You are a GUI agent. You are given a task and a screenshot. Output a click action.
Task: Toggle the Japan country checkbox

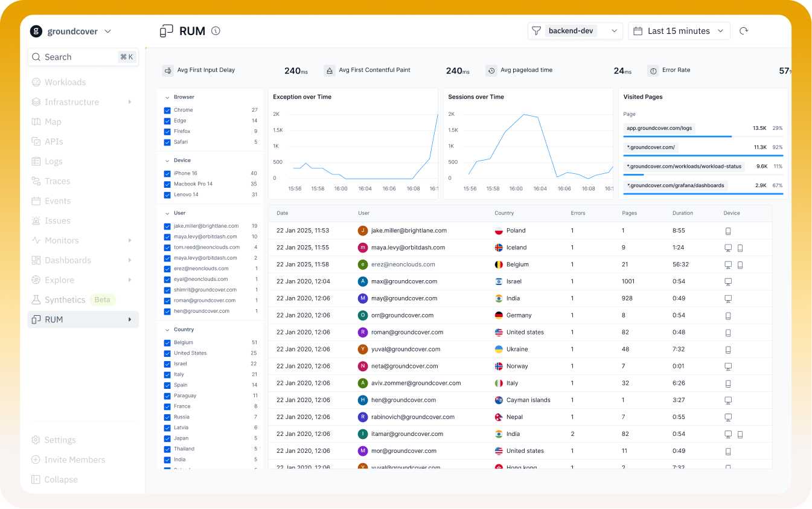pyautogui.click(x=167, y=438)
